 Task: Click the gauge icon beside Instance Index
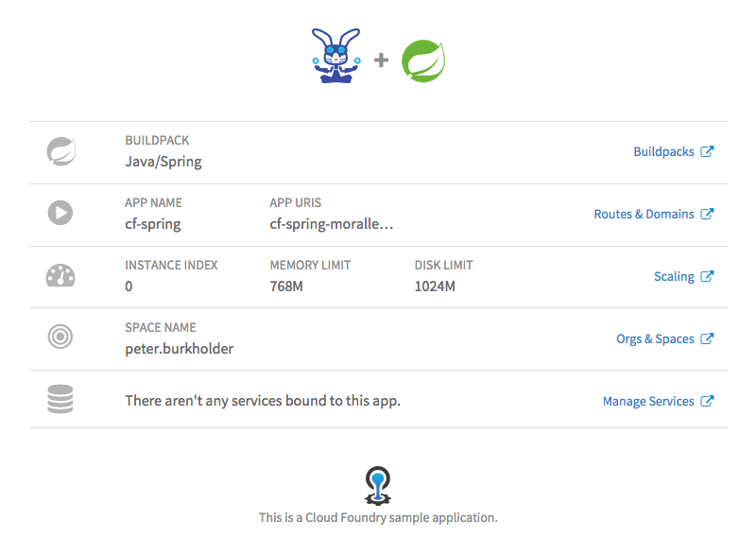[60, 275]
